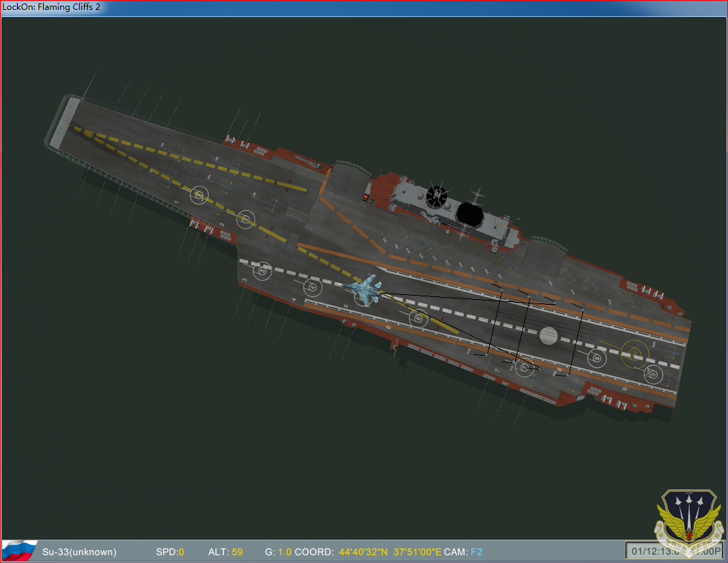This screenshot has height=563, width=728.
Task: Click helipad circle number 4 on deck
Action: tap(312, 288)
